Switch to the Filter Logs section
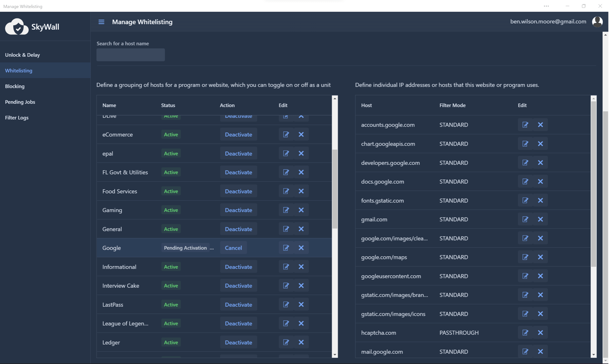This screenshot has width=609, height=364. pos(17,117)
